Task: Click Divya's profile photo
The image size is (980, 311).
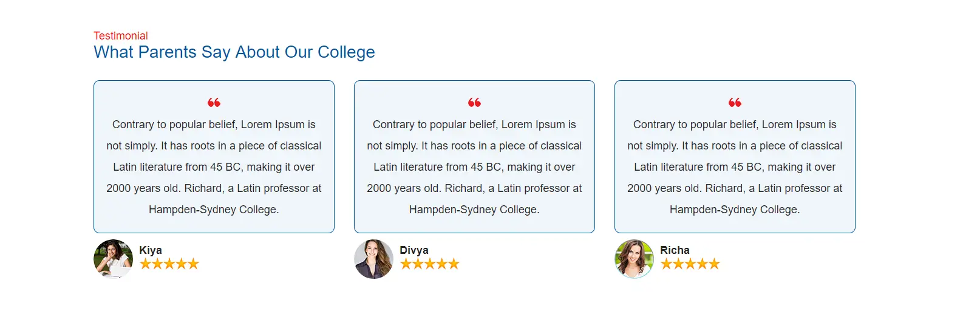Action: coord(373,259)
